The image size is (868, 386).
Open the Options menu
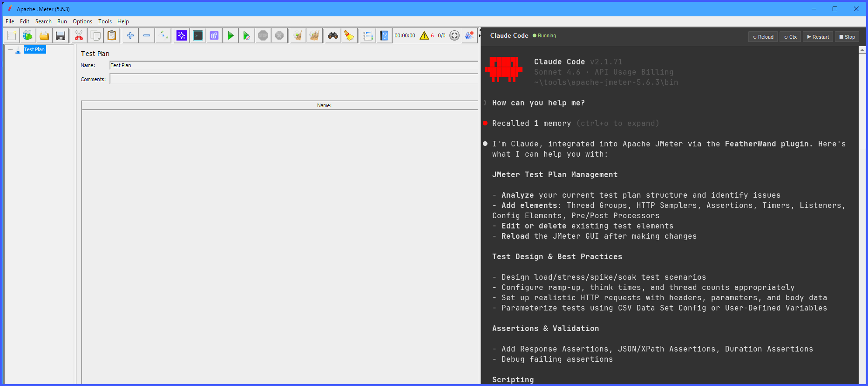[x=82, y=21]
